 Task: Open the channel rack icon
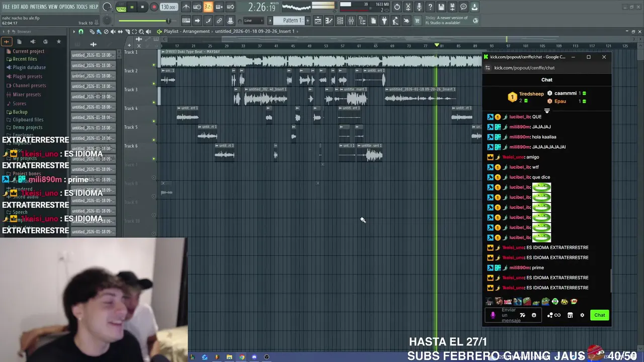[340, 21]
